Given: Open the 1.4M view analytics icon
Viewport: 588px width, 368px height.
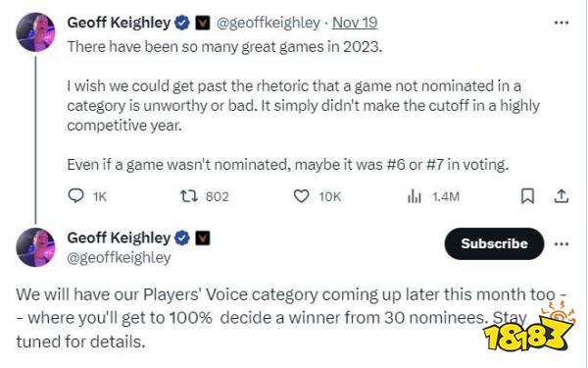Looking at the screenshot, I should pyautogui.click(x=415, y=196).
